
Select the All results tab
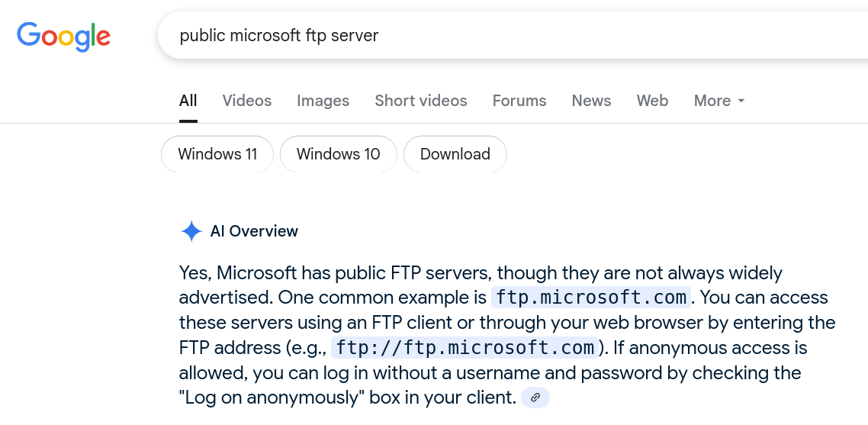pos(188,101)
